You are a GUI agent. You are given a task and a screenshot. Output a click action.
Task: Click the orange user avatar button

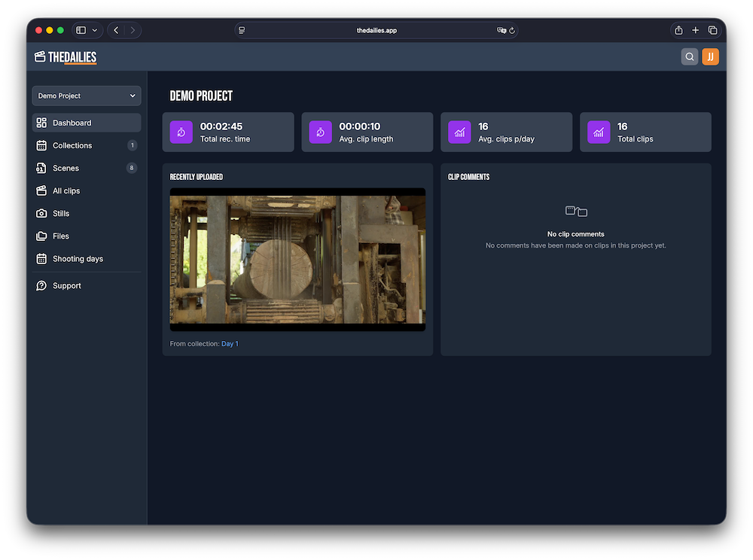pos(710,56)
